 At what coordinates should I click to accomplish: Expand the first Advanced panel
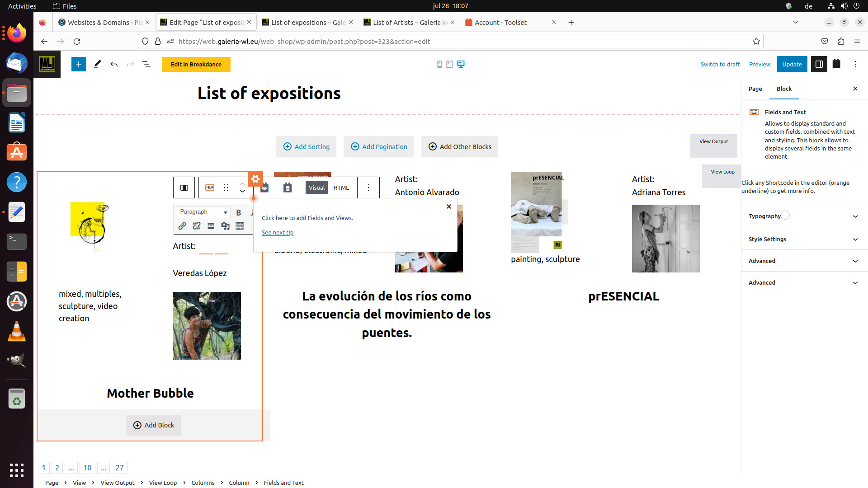pyautogui.click(x=804, y=261)
